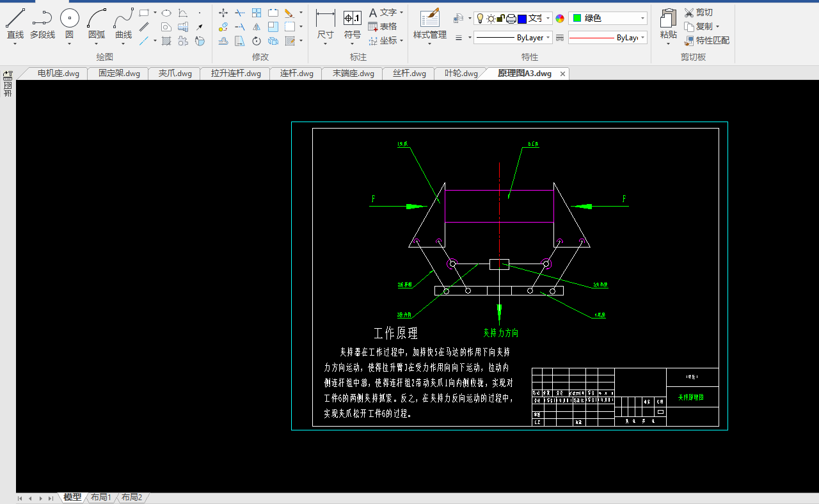The height and width of the screenshot is (504, 819).
Task: Toggle the layer lock padlock icon
Action: point(501,19)
